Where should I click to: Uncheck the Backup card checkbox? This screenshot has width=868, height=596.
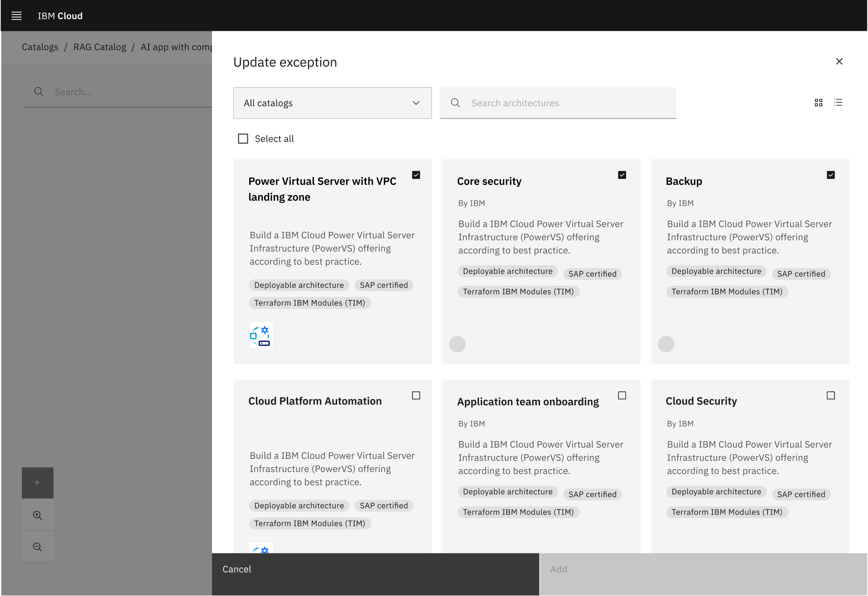pyautogui.click(x=830, y=175)
